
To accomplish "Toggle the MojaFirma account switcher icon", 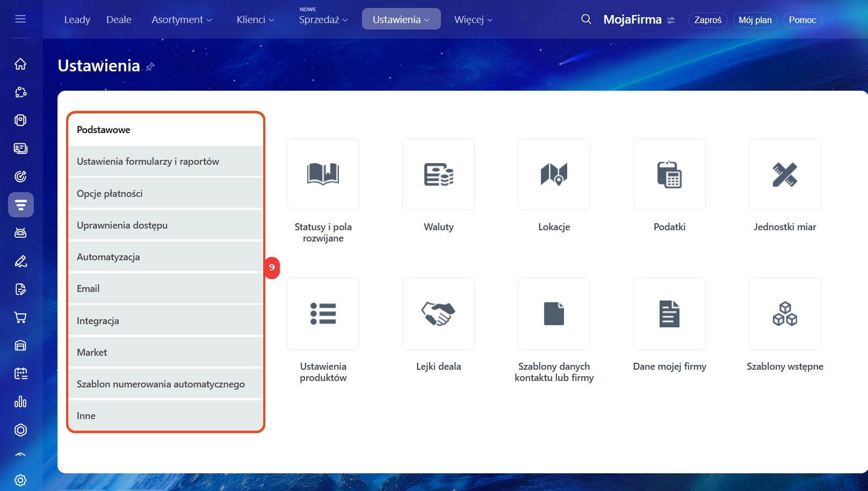I will (671, 20).
